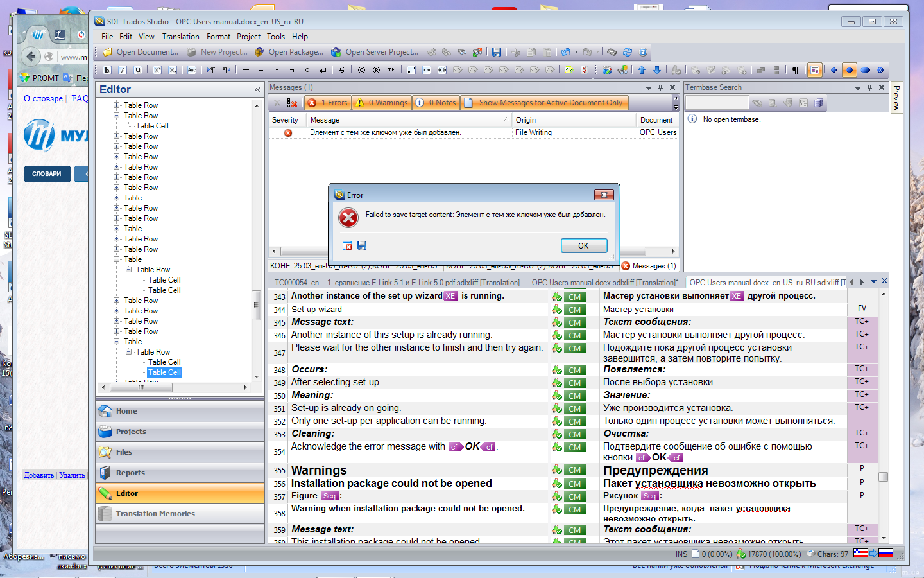
Task: Open the Messages toolbar overflow arrow
Action: click(x=676, y=103)
